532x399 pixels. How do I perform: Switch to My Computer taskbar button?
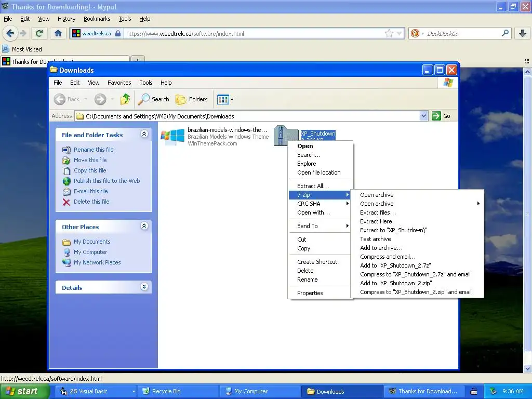(x=261, y=391)
